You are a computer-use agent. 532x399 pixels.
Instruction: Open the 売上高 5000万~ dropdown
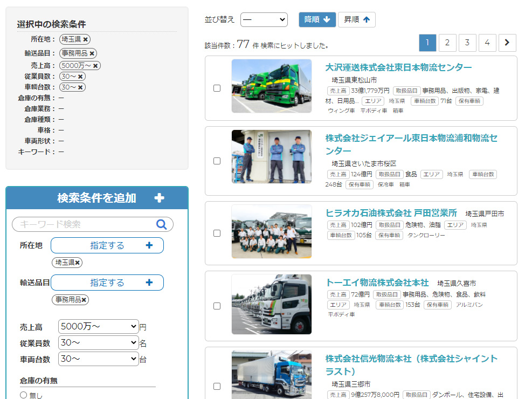pos(99,326)
